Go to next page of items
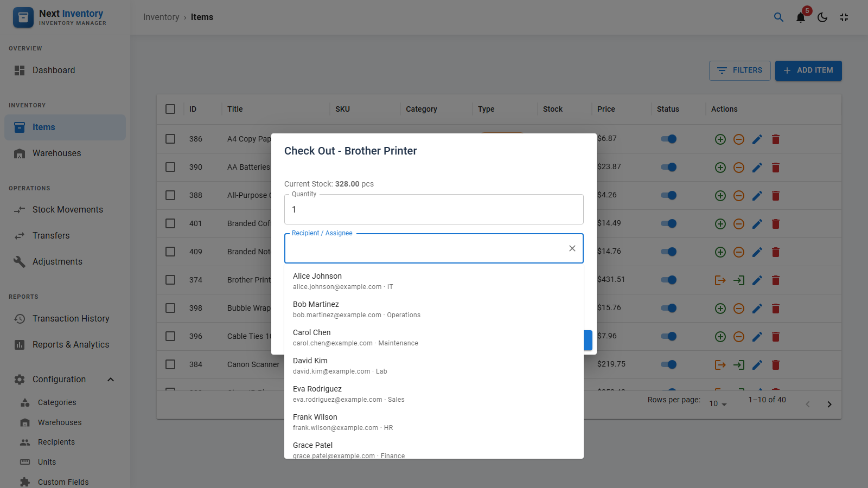This screenshot has width=868, height=488. click(x=829, y=404)
